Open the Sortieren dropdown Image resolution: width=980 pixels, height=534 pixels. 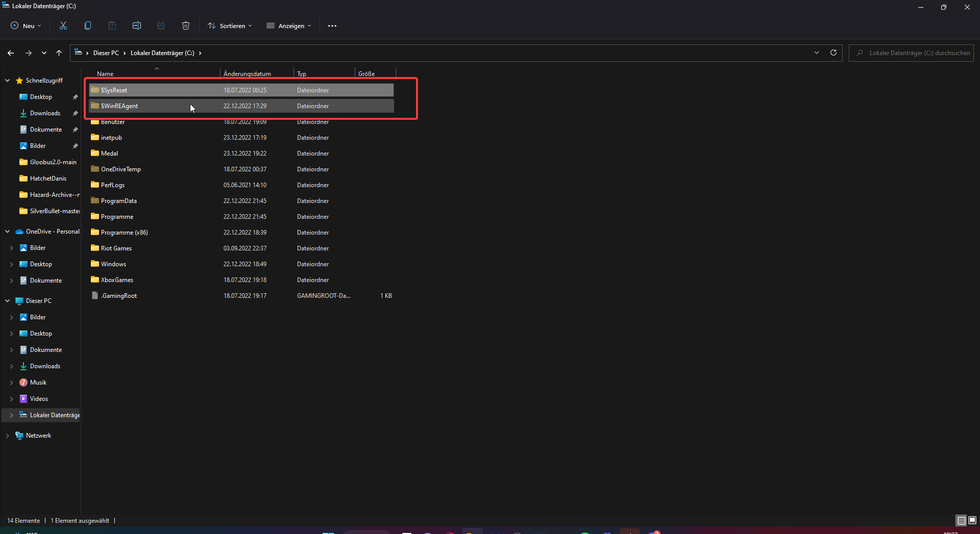pos(230,26)
